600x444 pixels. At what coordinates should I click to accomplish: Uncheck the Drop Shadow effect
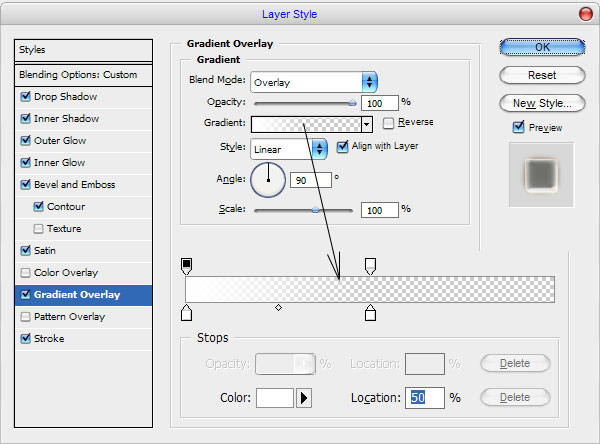(26, 96)
